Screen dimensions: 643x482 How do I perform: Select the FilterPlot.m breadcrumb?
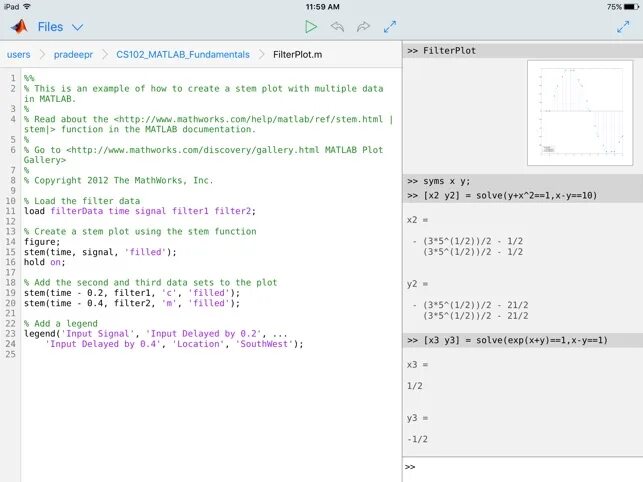click(297, 55)
